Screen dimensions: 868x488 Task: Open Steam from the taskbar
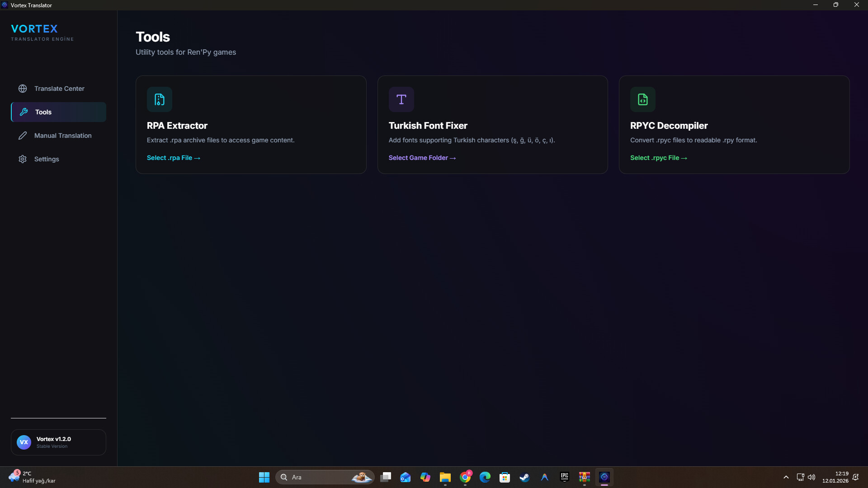[524, 477]
